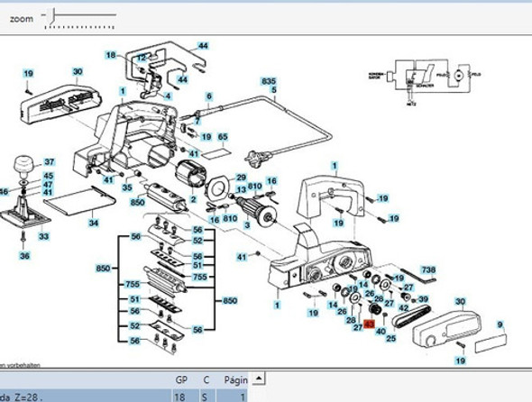Click part label 6 on the cord sleeve
532x402 pixels.
pyautogui.click(x=209, y=96)
